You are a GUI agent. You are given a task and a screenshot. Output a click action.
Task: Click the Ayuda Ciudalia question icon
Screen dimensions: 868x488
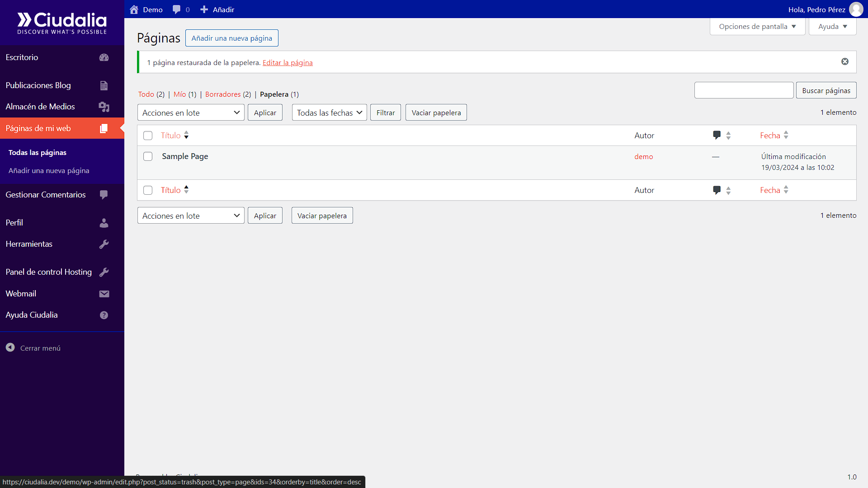pyautogui.click(x=104, y=315)
